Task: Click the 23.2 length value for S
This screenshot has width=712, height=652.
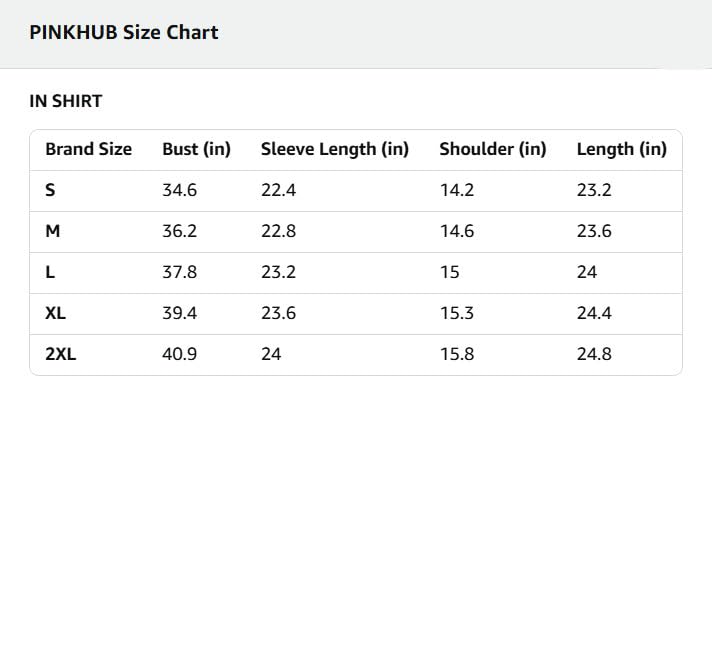Action: coord(594,190)
